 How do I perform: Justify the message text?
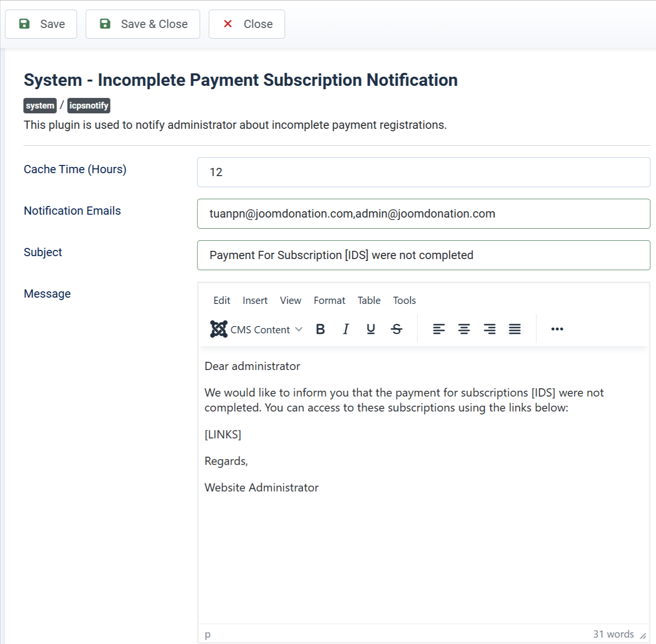(x=515, y=329)
